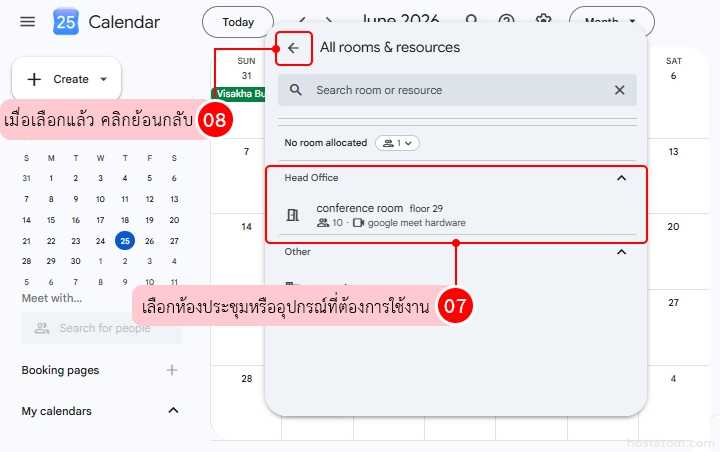Add a booking page with plus icon
This screenshot has width=720, height=452.
172,370
